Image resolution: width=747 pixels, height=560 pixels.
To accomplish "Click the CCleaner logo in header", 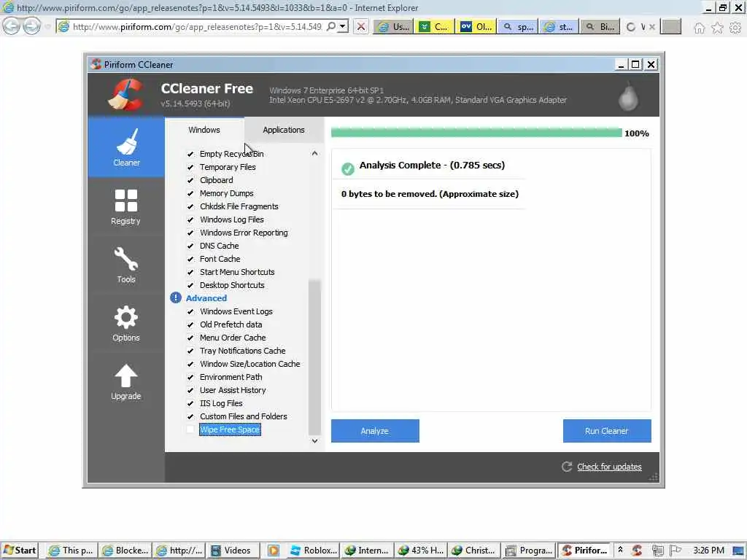I will [x=125, y=95].
